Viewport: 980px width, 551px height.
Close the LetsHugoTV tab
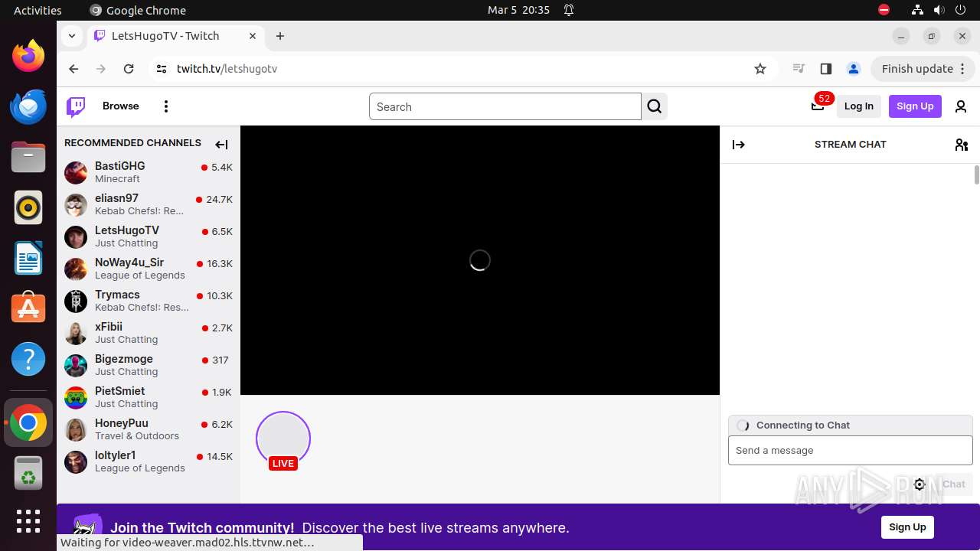(253, 36)
